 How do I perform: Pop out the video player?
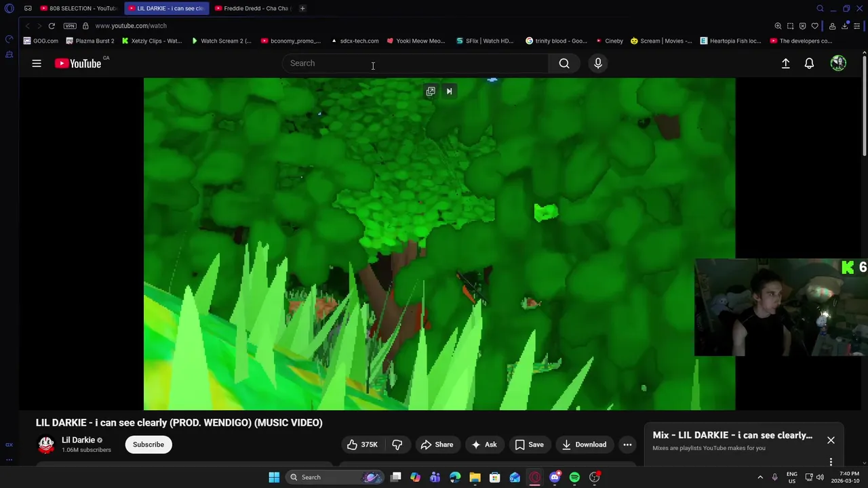(431, 91)
